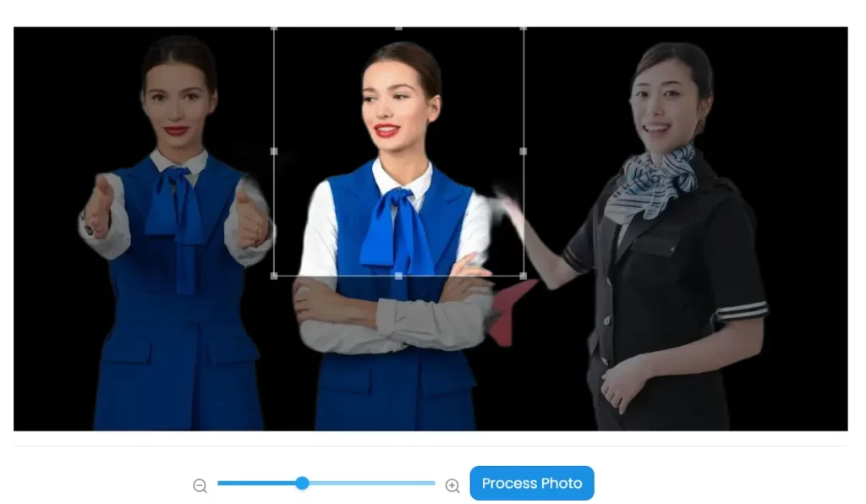Click the zoom out magnifier icon
The width and height of the screenshot is (866, 504).
tap(200, 485)
